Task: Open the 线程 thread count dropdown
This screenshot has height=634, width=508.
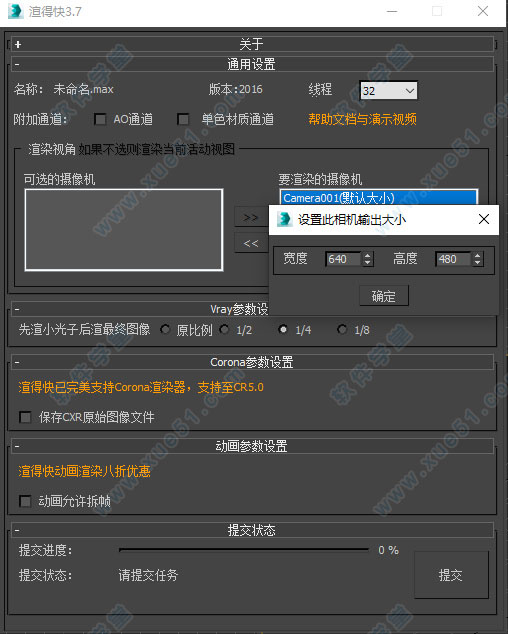Action: click(x=389, y=91)
